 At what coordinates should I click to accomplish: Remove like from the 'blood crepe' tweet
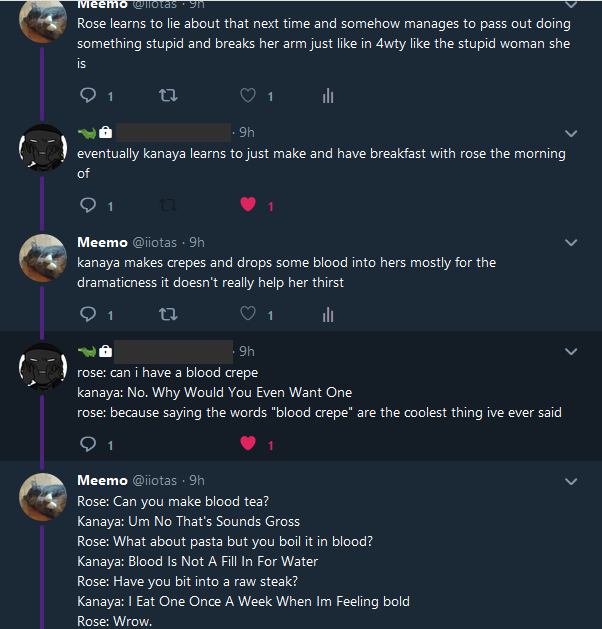click(x=247, y=444)
